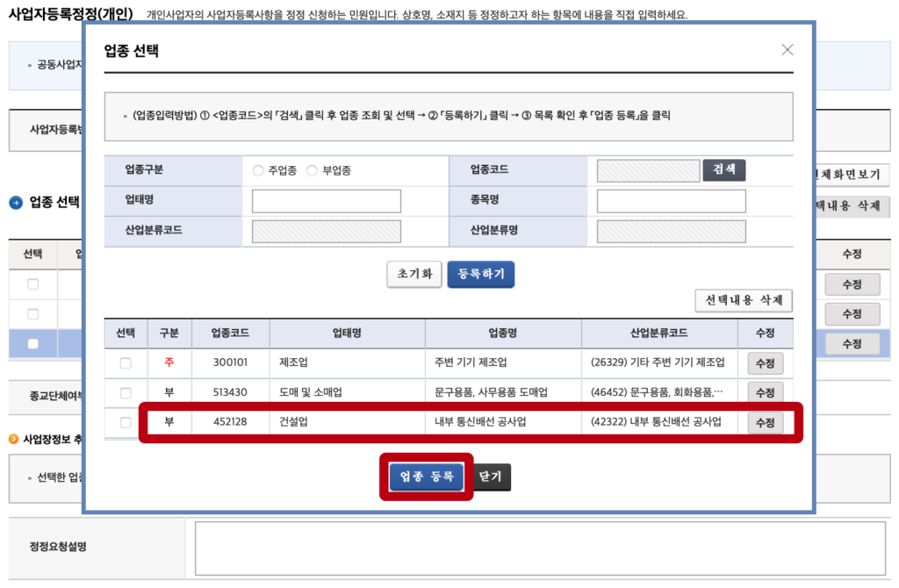The height and width of the screenshot is (588, 899).
Task: Click the 업종 등록 button
Action: pyautogui.click(x=426, y=477)
